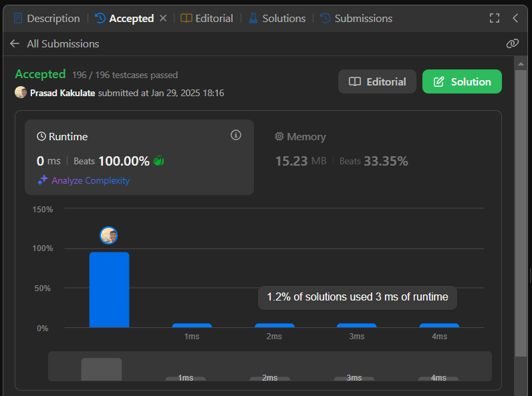
Task: Click the Analyze Complexity link
Action: 91,180
